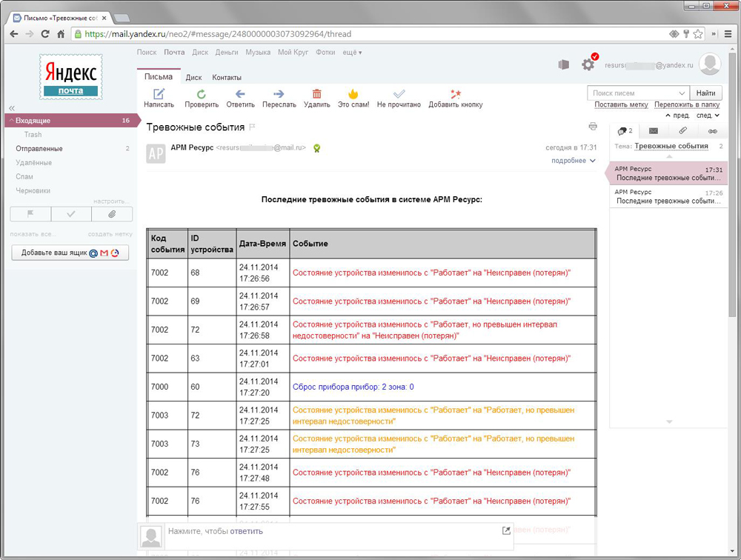The height and width of the screenshot is (560, 741).
Task: Open the ещё services dropdown
Action: (x=352, y=53)
